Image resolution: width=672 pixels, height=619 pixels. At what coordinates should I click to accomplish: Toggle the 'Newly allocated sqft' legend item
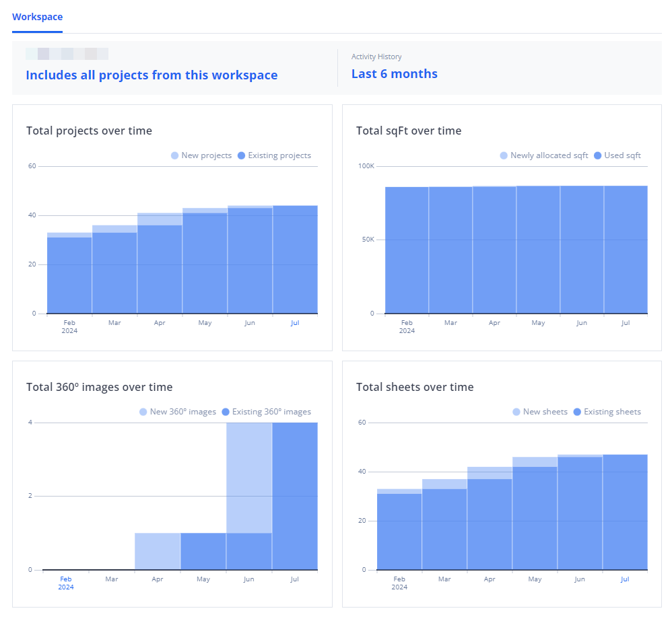click(x=543, y=155)
